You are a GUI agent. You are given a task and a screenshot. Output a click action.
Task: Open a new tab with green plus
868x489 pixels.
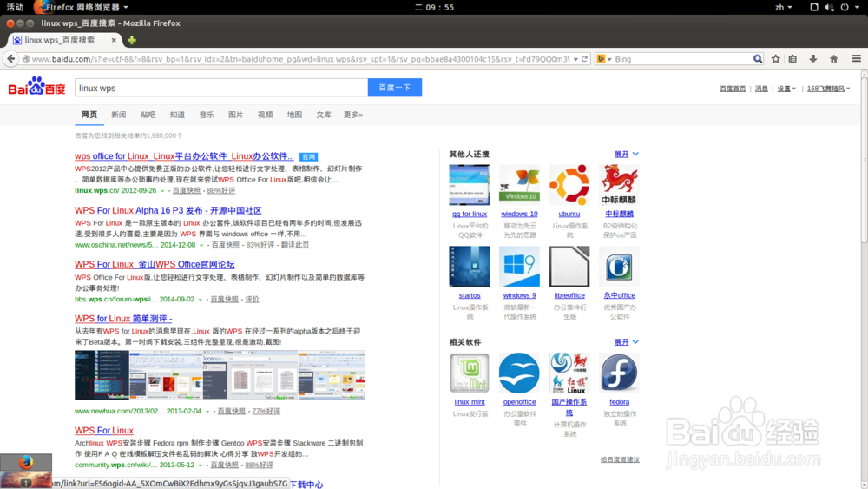coord(132,40)
